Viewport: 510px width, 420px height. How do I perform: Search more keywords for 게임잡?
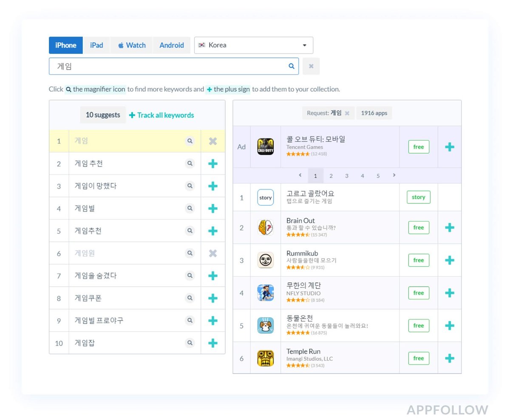(190, 343)
